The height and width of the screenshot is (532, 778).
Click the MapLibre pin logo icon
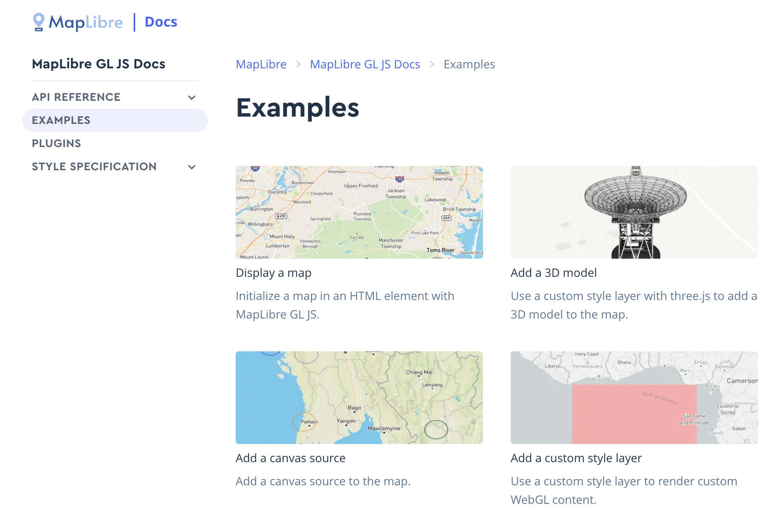pyautogui.click(x=38, y=22)
